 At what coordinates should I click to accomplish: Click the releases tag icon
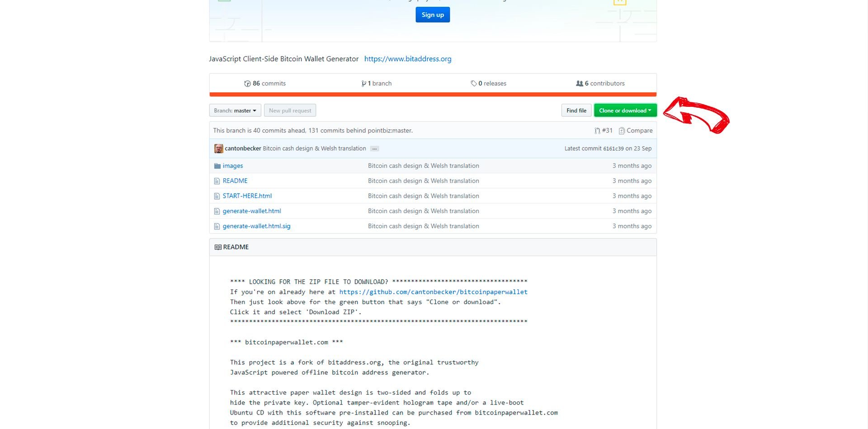[x=474, y=84]
